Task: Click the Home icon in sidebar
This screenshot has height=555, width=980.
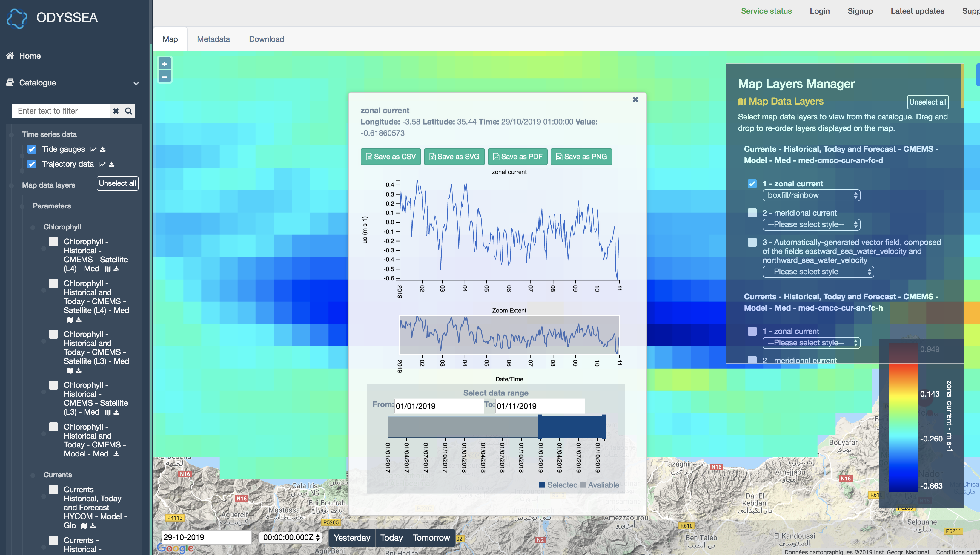Action: (10, 55)
